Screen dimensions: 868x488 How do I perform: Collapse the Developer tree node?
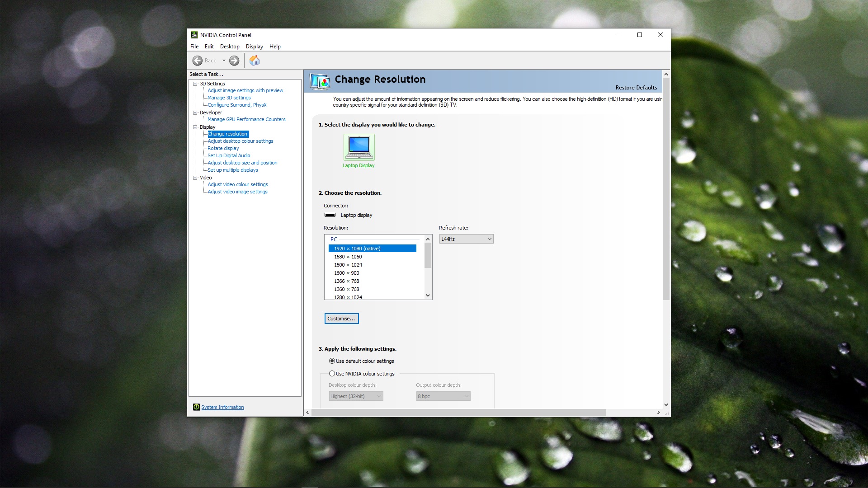click(195, 113)
